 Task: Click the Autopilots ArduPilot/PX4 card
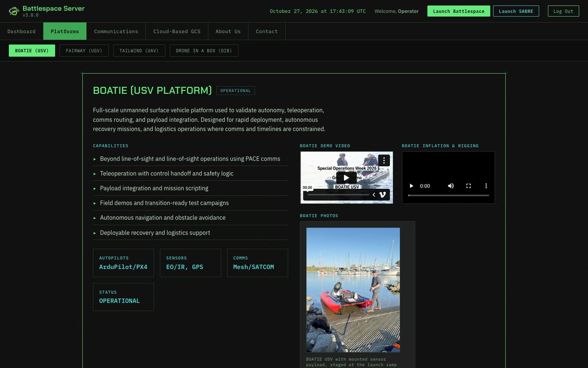coord(123,263)
